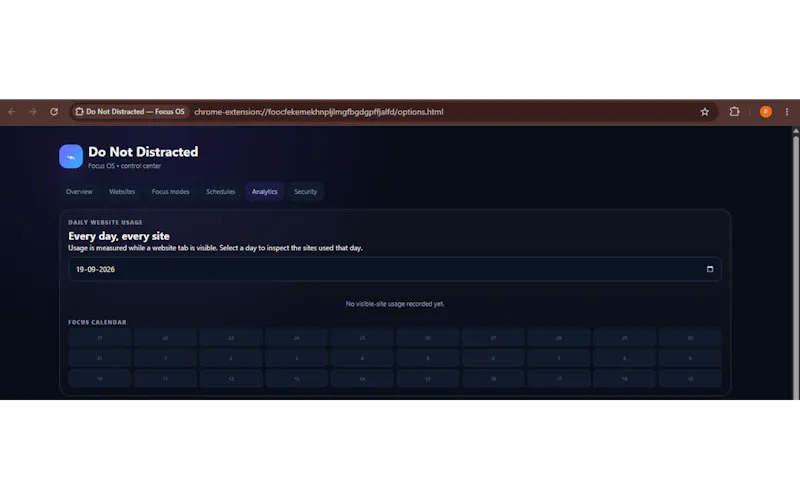Click the extension site info chip
Image resolution: width=800 pixels, height=500 pixels.
click(x=130, y=112)
